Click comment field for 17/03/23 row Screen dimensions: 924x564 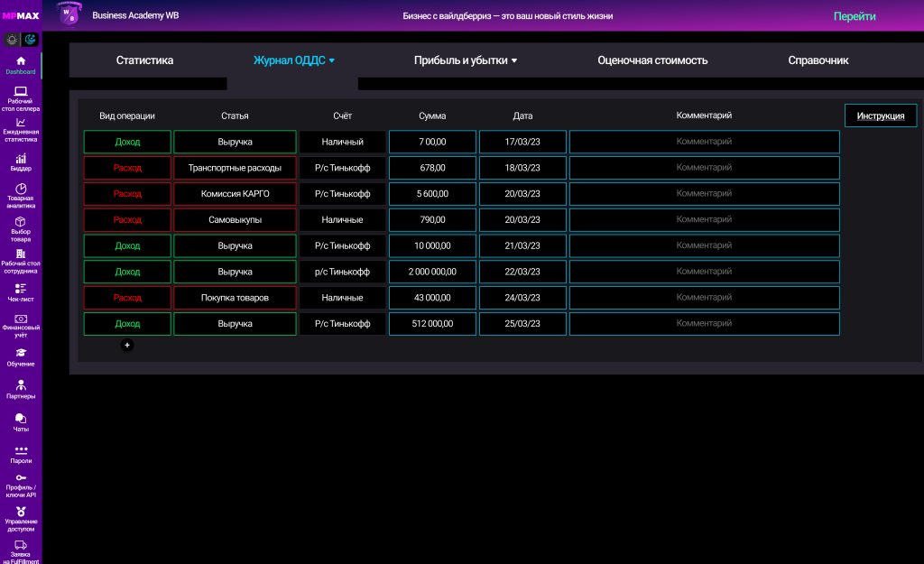(x=704, y=142)
